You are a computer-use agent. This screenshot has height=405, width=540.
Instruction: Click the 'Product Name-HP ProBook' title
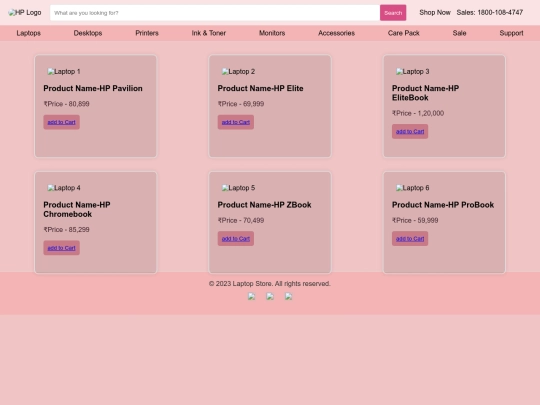click(x=443, y=205)
